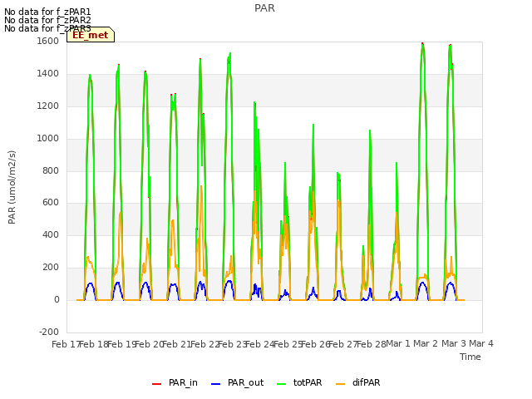Screen dimensions: 532x399
Task: Click the Mar 3 x-axis date label
Action: click(454, 343)
